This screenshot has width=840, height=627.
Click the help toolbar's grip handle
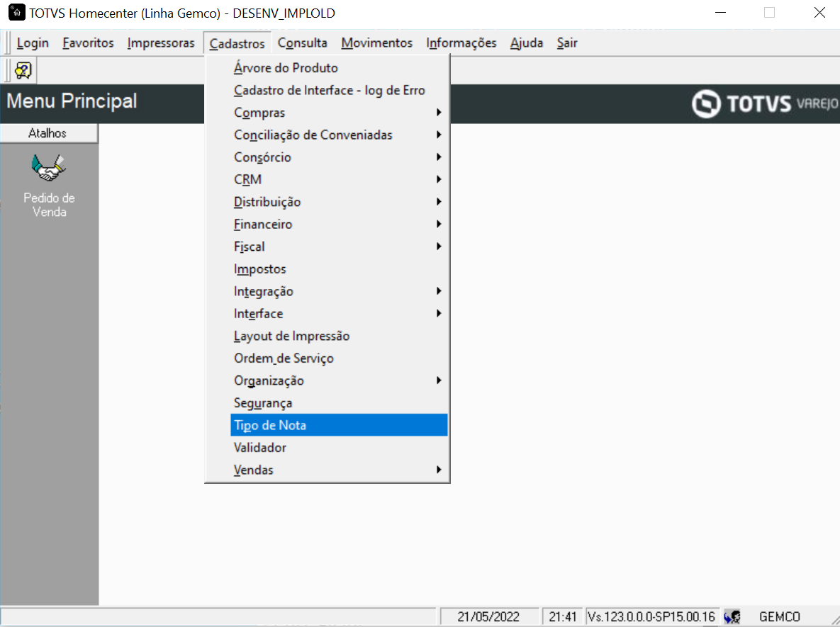click(7, 70)
